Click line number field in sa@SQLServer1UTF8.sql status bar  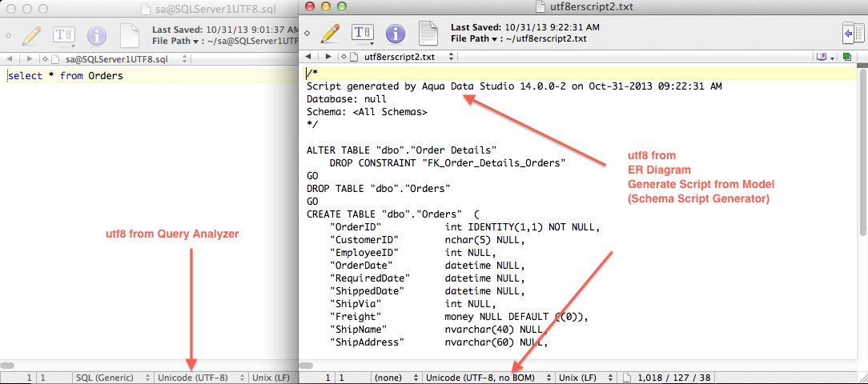coord(29,378)
